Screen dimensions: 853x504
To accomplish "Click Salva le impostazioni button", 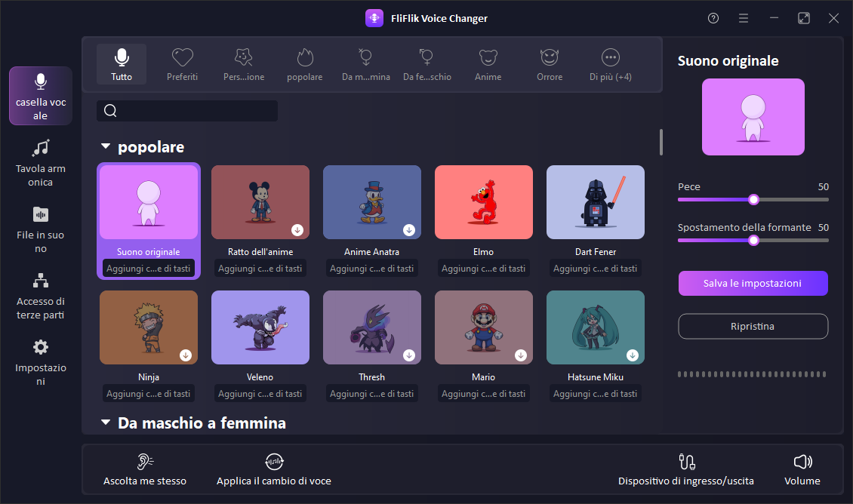I will click(x=753, y=283).
